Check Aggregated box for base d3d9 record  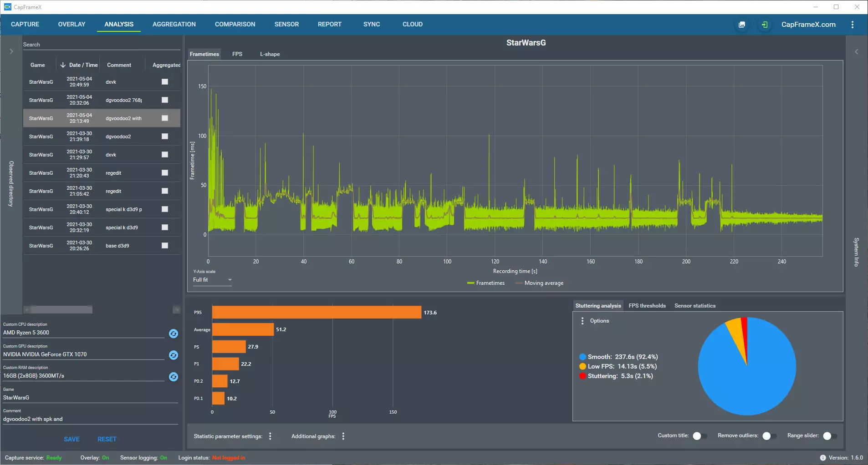pyautogui.click(x=165, y=246)
